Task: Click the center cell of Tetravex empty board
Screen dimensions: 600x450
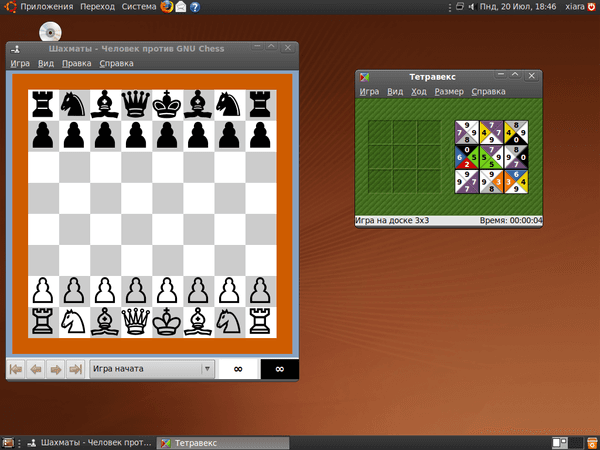Action: (x=404, y=157)
